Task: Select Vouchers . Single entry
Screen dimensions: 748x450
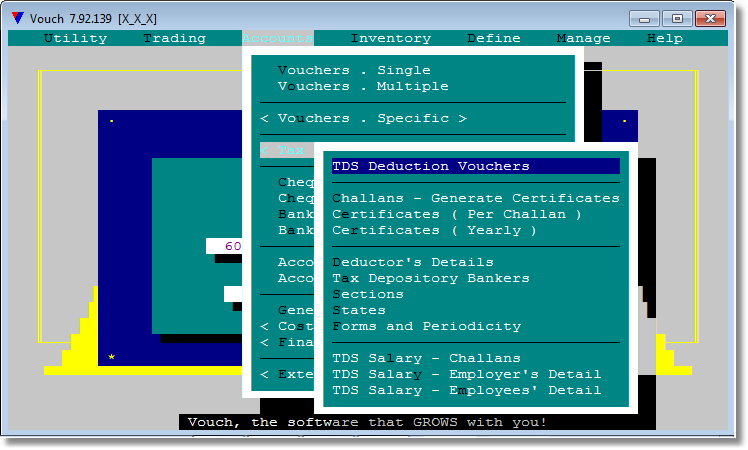Action: tap(354, 70)
